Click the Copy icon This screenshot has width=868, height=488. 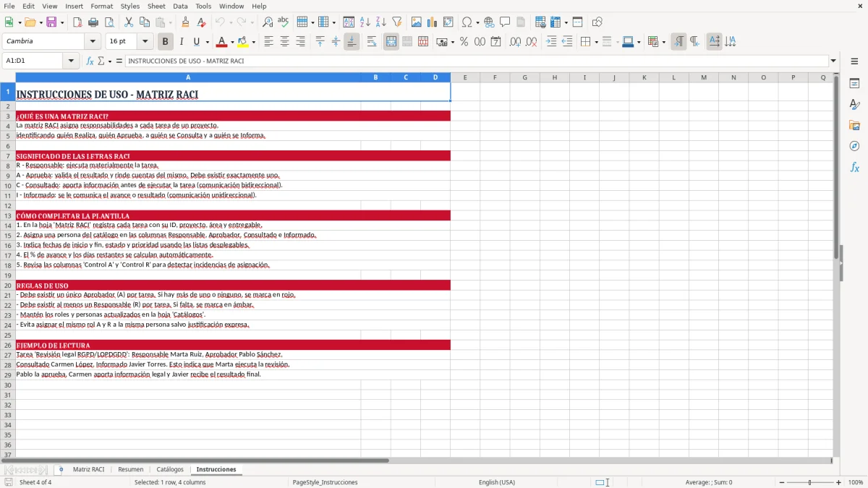[x=144, y=22]
